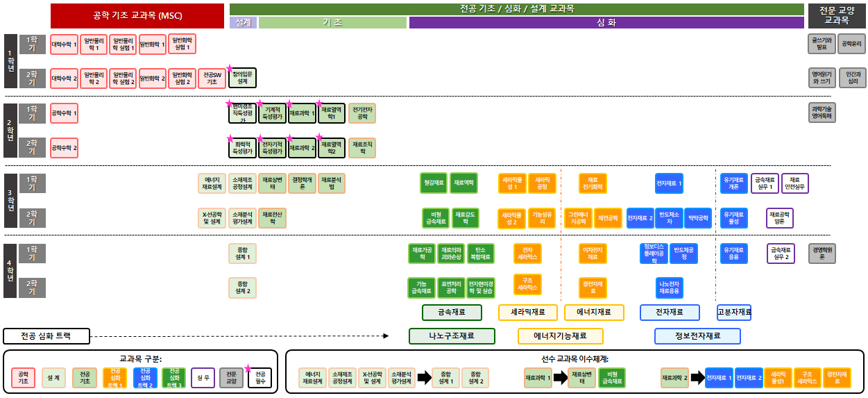Click the 고분자재료 track label
The height and width of the screenshot is (398, 868).
(x=734, y=313)
